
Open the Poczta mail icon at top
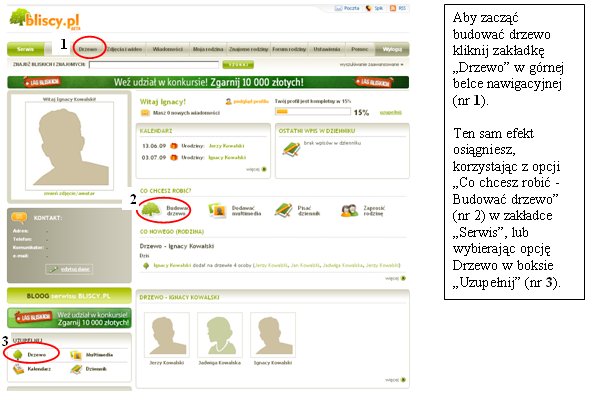[338, 8]
